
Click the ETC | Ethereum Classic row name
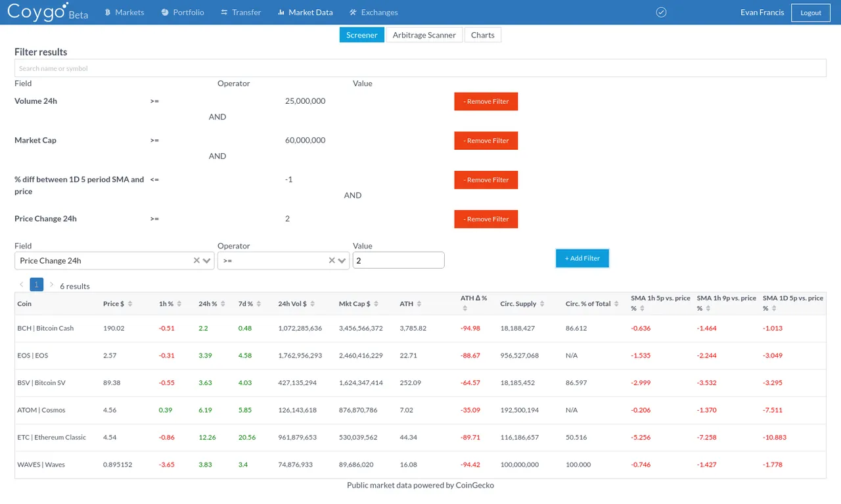click(x=52, y=437)
